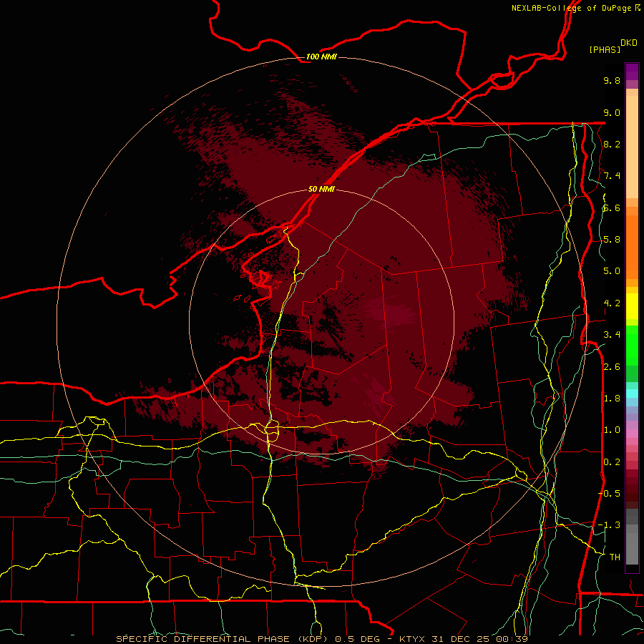Click the -1.3 value on the color scale
The width and height of the screenshot is (644, 644).
click(x=609, y=525)
